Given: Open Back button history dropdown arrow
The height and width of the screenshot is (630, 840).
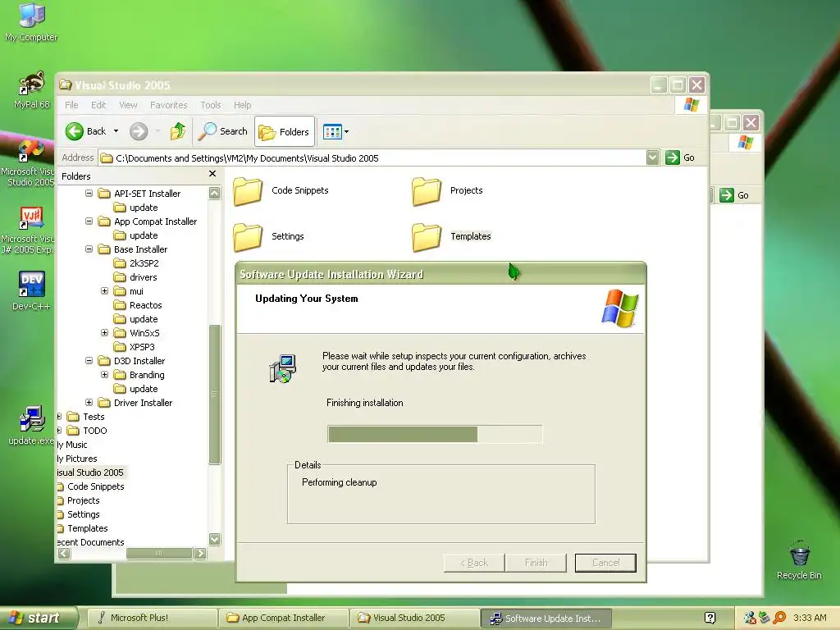Looking at the screenshot, I should tap(116, 131).
